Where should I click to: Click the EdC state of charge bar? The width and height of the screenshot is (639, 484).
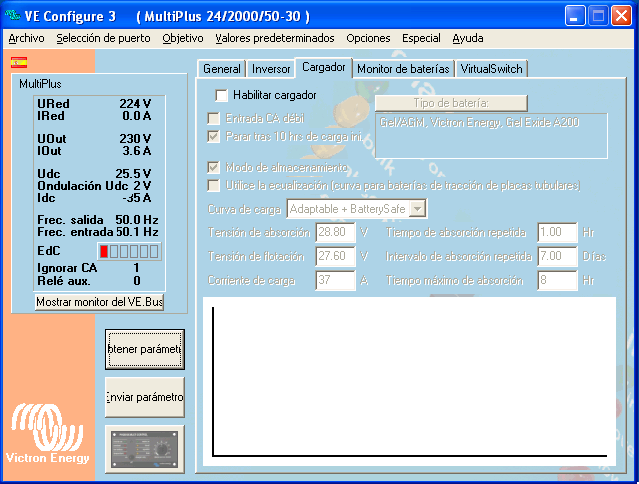click(129, 251)
